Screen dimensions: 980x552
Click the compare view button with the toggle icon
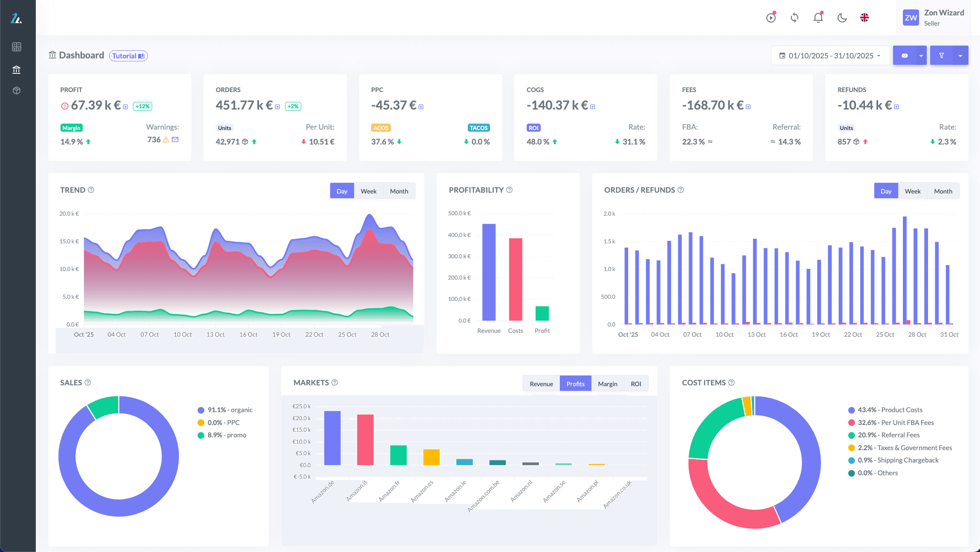(x=904, y=56)
